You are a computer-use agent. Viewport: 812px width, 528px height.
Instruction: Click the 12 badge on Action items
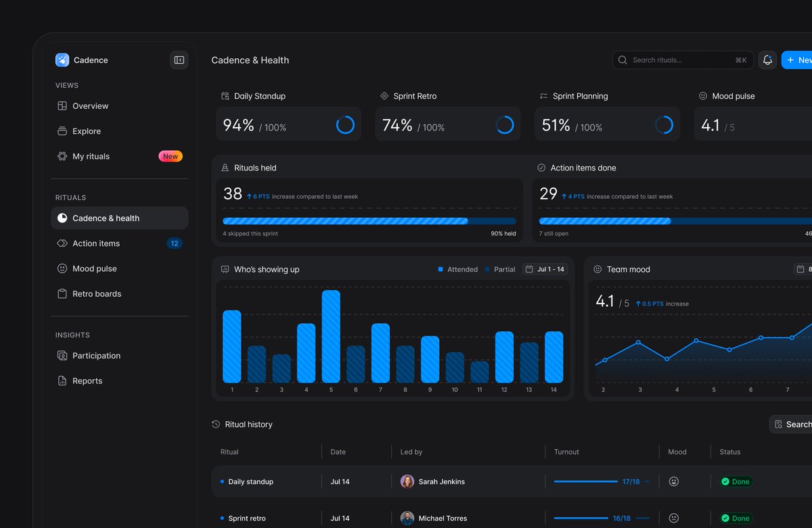175,243
